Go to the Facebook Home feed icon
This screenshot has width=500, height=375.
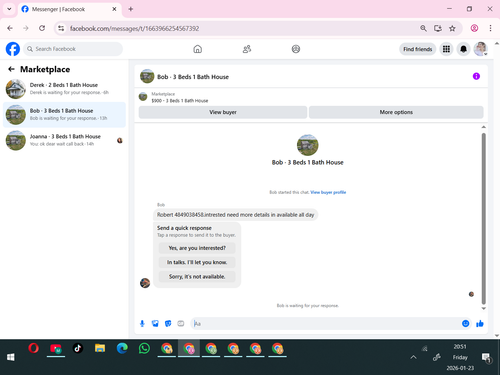click(x=198, y=49)
